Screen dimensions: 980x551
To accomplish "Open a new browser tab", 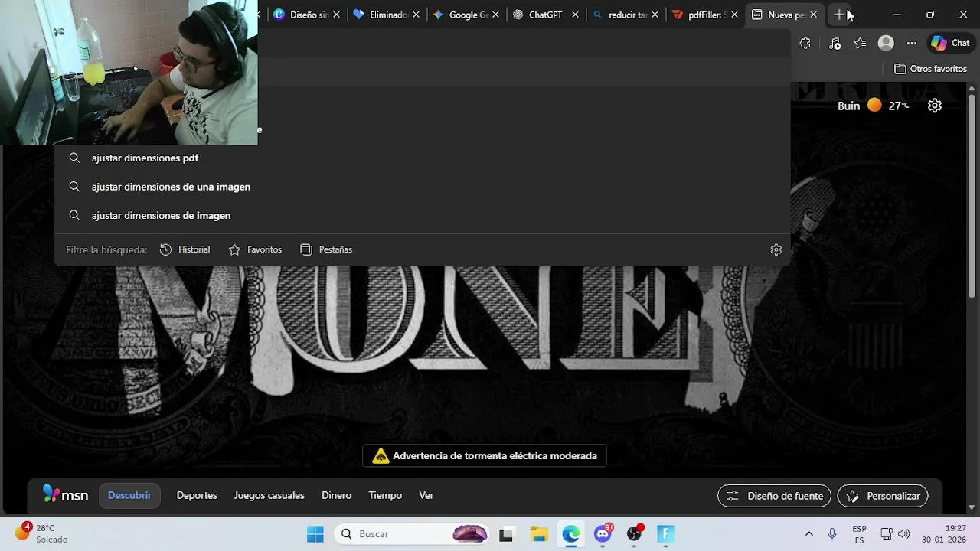I will click(x=840, y=15).
